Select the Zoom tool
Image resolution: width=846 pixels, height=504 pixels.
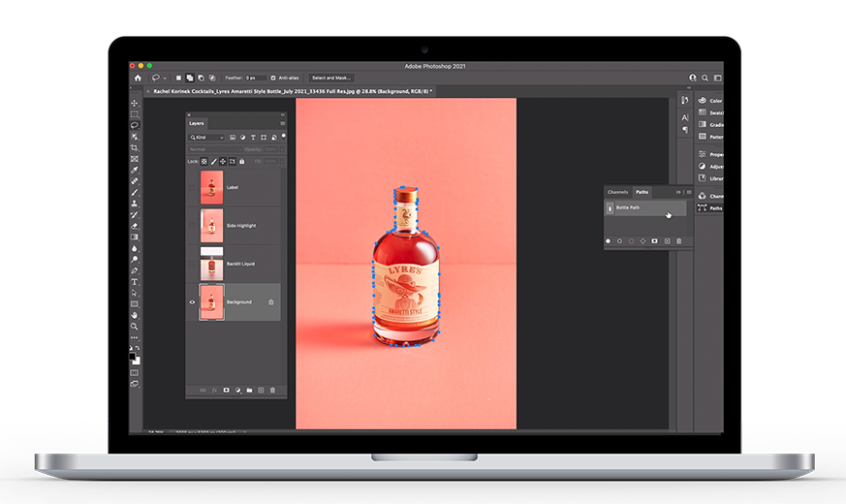[x=135, y=327]
